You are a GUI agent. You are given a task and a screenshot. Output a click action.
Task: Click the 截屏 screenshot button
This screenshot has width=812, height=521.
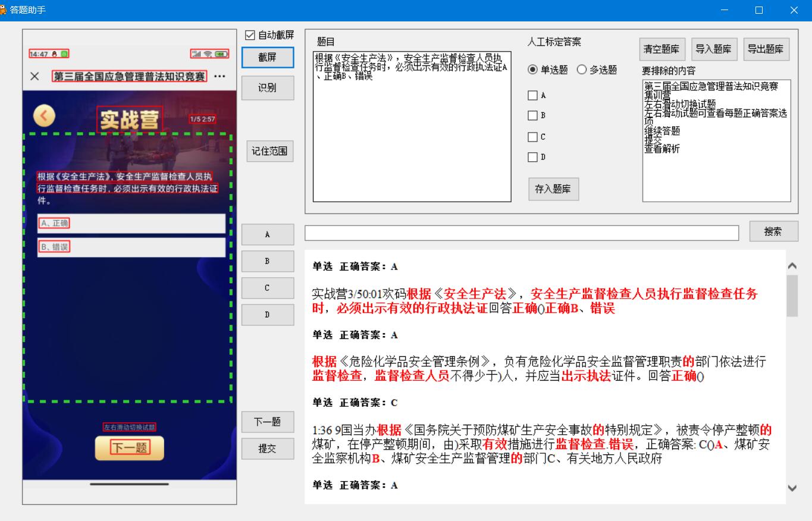pos(268,57)
